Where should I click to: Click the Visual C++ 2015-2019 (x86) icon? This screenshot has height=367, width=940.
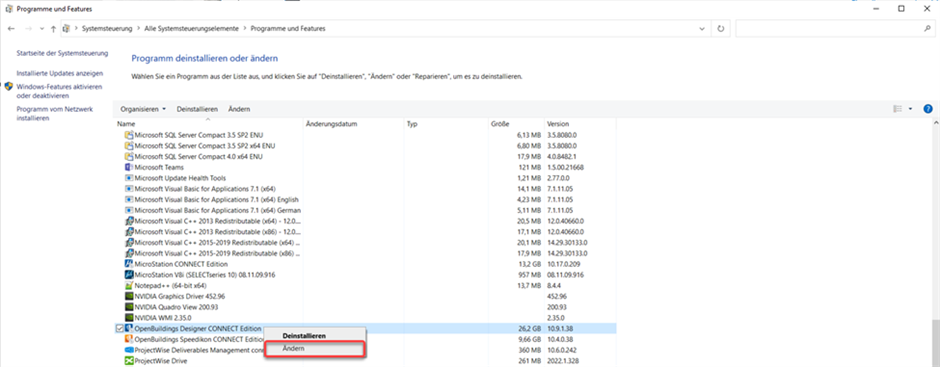[128, 253]
